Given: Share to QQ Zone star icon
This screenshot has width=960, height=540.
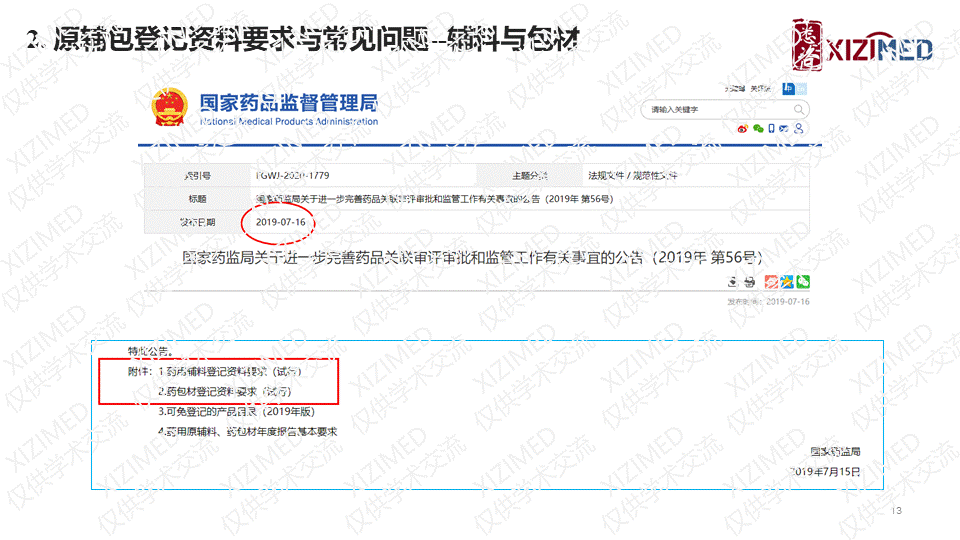Looking at the screenshot, I should [x=786, y=283].
